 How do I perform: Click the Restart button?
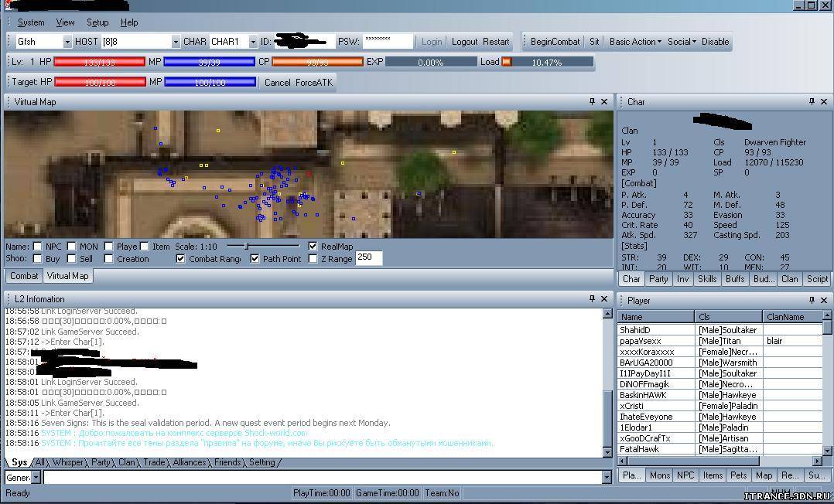pos(496,42)
